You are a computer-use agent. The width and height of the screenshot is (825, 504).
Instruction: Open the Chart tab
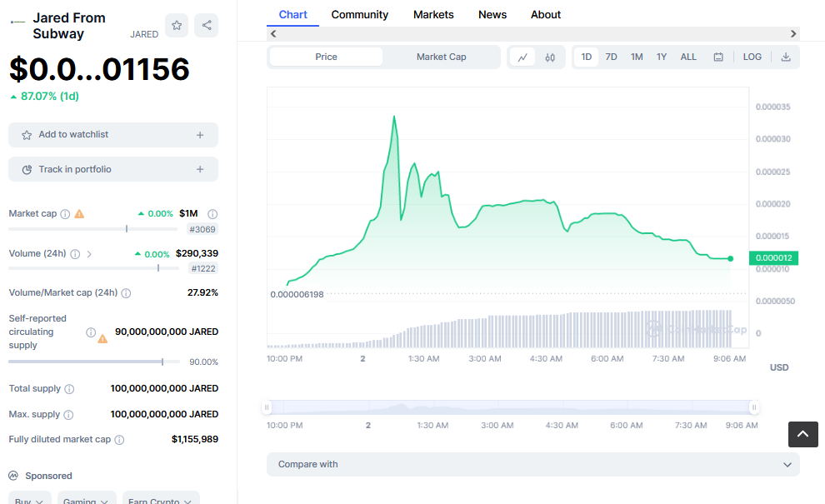[292, 15]
